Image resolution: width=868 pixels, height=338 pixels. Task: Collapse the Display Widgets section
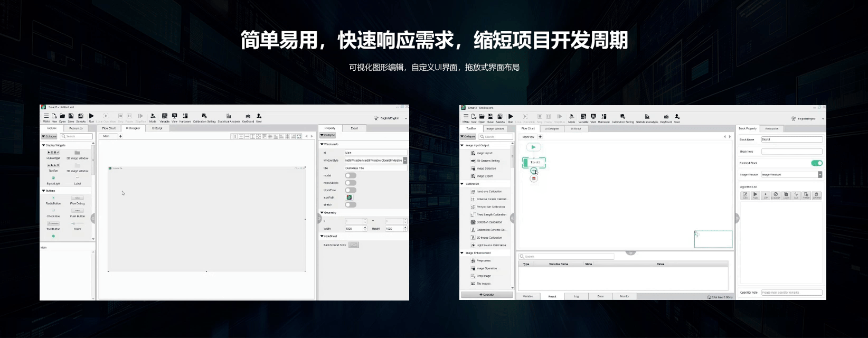[x=43, y=145]
